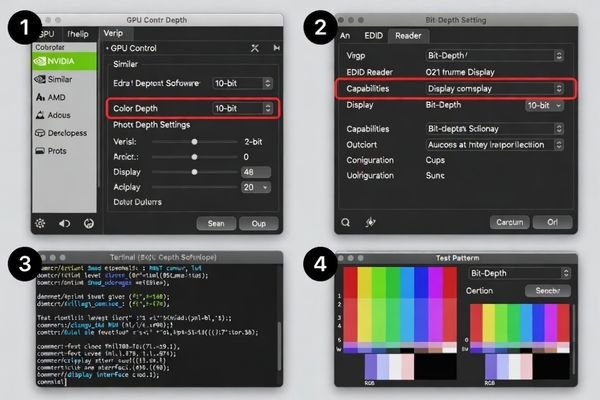
Task: Open the Edra Depost Sofoware 10-bit dropdown
Action: pos(242,83)
